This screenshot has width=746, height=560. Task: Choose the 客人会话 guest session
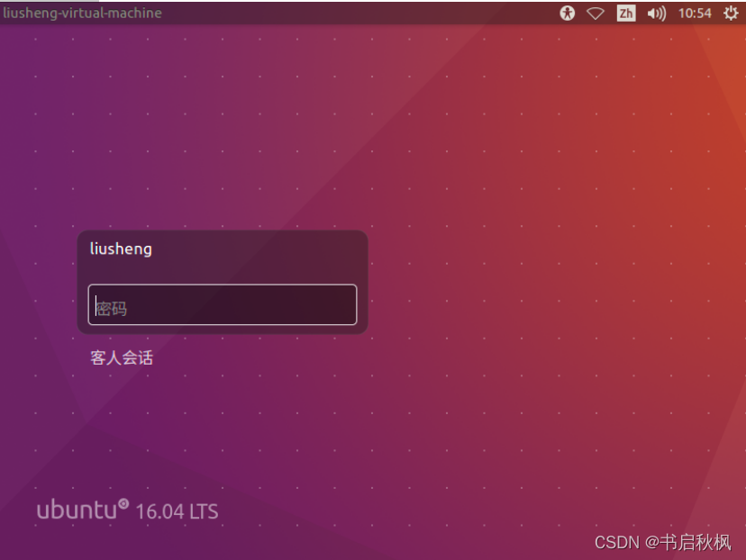point(122,357)
